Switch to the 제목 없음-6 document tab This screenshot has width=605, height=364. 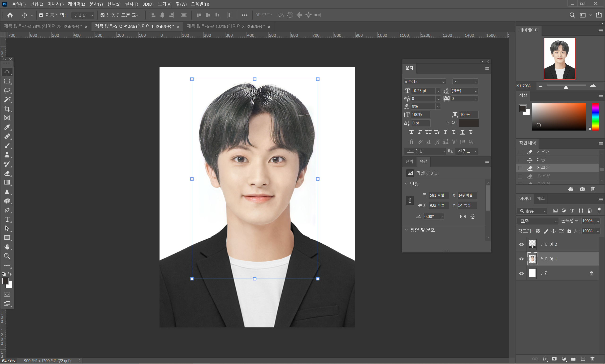coord(225,26)
